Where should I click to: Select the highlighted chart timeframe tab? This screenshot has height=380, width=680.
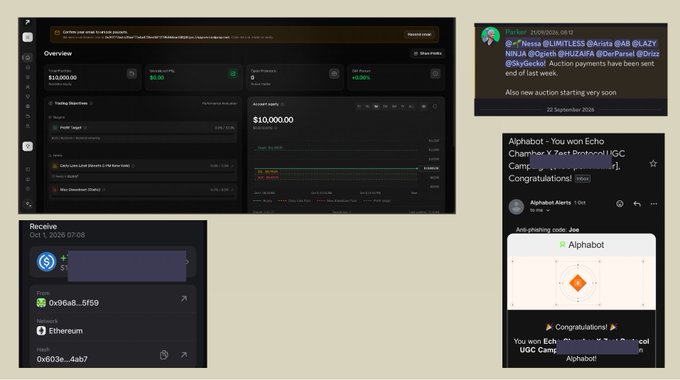(376, 106)
